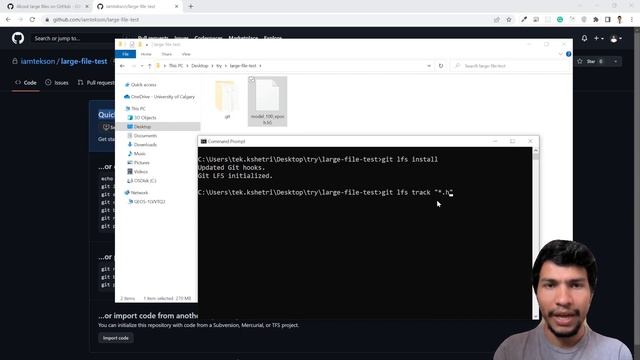Open a new browser tab
640x360 pixels.
point(191,6)
